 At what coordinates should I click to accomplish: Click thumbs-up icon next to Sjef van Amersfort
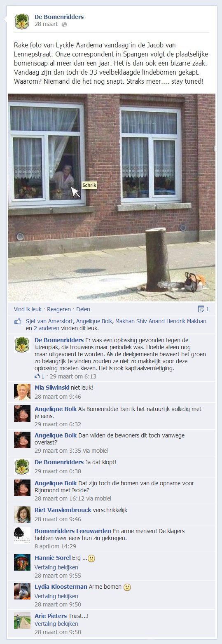pyautogui.click(x=18, y=321)
